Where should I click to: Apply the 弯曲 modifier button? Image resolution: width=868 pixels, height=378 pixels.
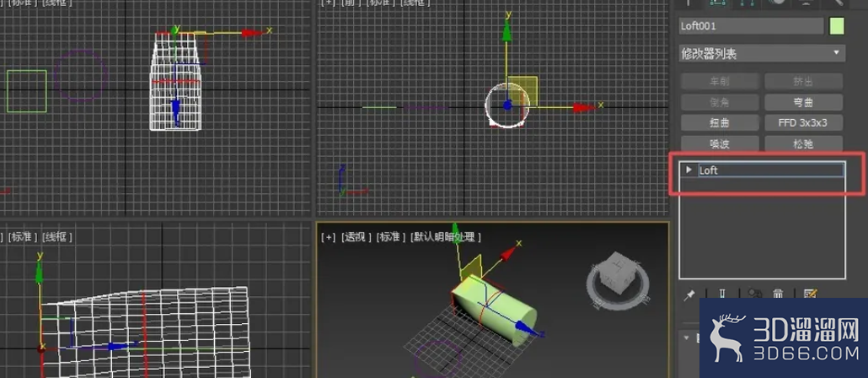pyautogui.click(x=803, y=103)
